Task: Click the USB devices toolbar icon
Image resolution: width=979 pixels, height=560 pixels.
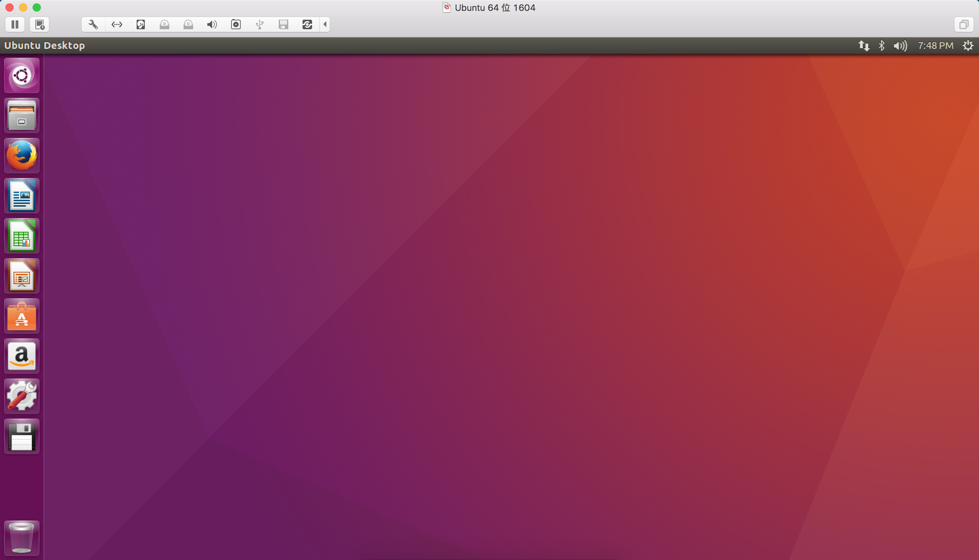Action: pos(259,24)
